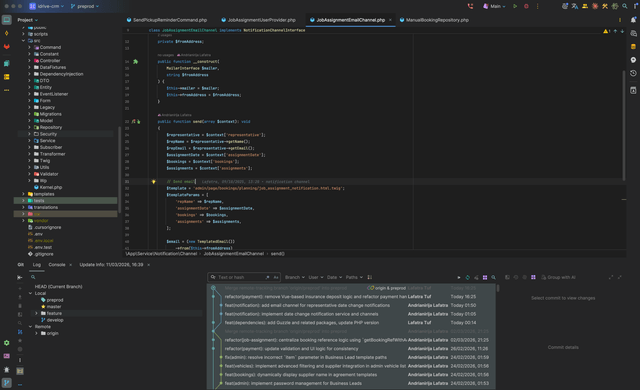Expand the templates folder in project tree
Screen dimensions: 640x390
tap(23, 194)
